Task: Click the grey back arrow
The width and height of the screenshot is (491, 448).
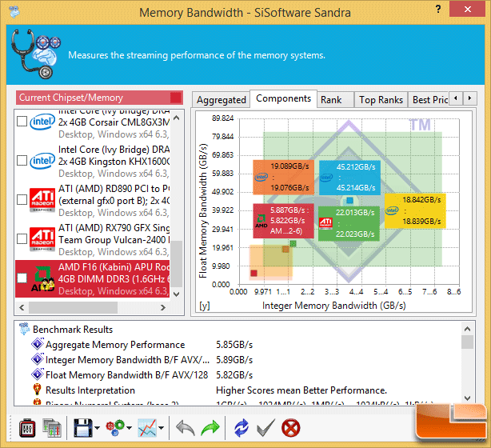Action: click(x=185, y=428)
